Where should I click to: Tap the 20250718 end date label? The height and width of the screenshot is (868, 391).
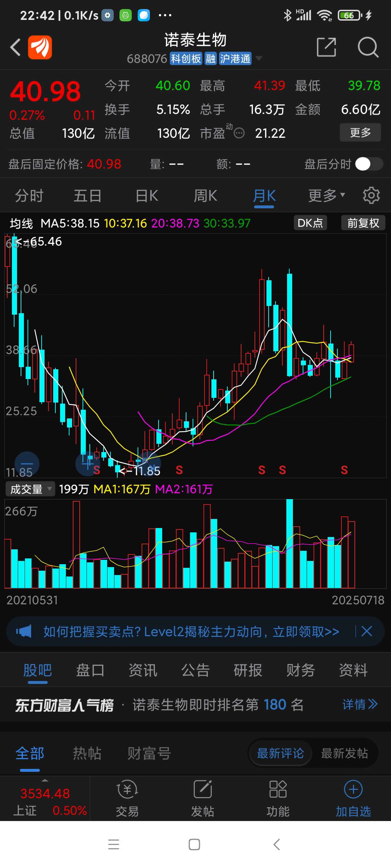pyautogui.click(x=358, y=600)
